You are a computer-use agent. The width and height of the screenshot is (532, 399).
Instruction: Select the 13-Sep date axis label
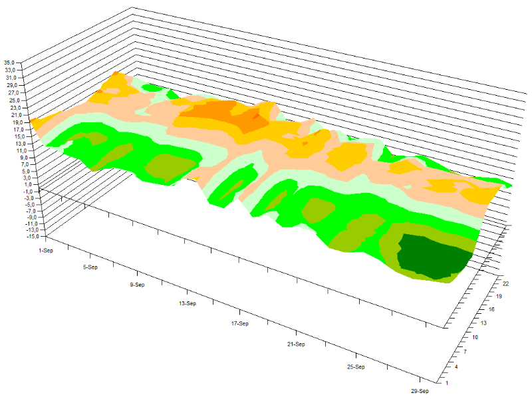[x=187, y=303]
